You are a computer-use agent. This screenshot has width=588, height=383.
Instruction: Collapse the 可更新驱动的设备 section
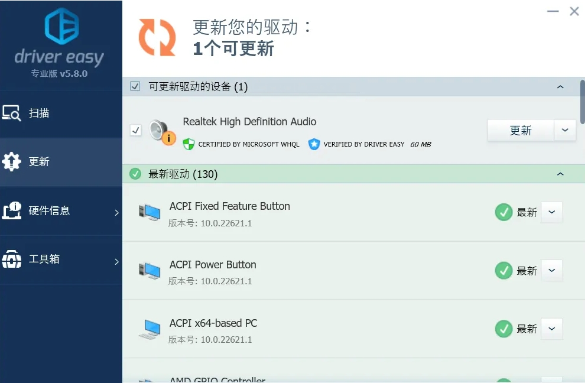coord(560,87)
